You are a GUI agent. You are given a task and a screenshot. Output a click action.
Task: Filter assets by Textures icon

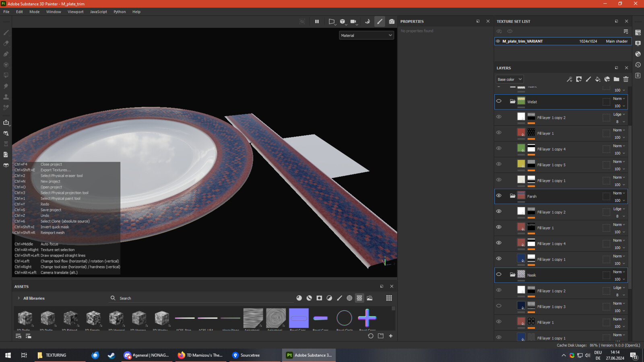[359, 298]
